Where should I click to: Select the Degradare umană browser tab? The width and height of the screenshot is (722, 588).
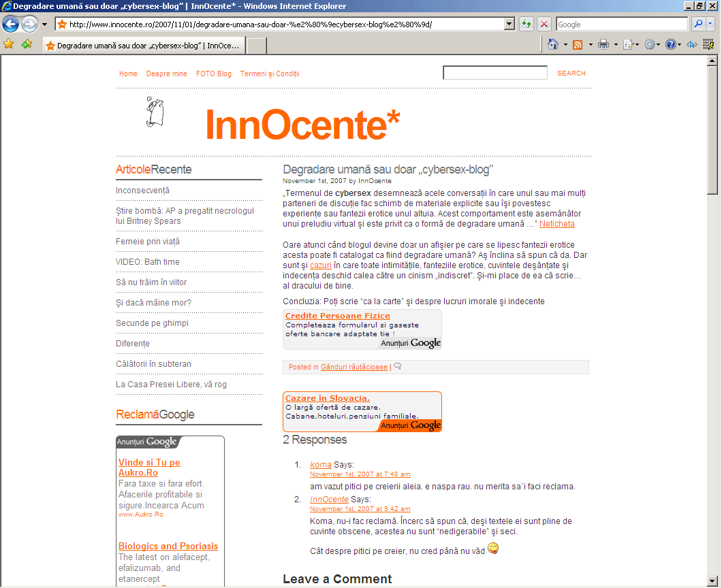[143, 46]
